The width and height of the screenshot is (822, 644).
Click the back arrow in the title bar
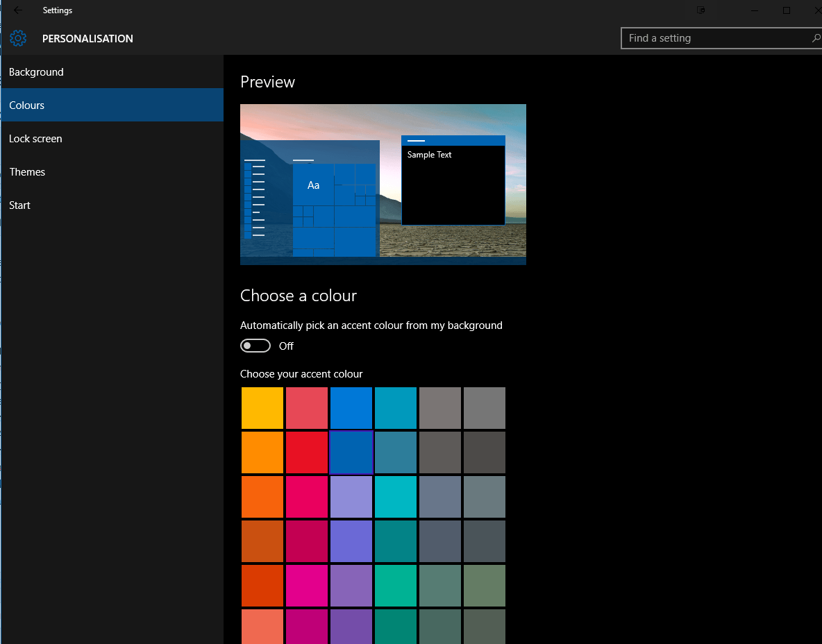(x=18, y=10)
